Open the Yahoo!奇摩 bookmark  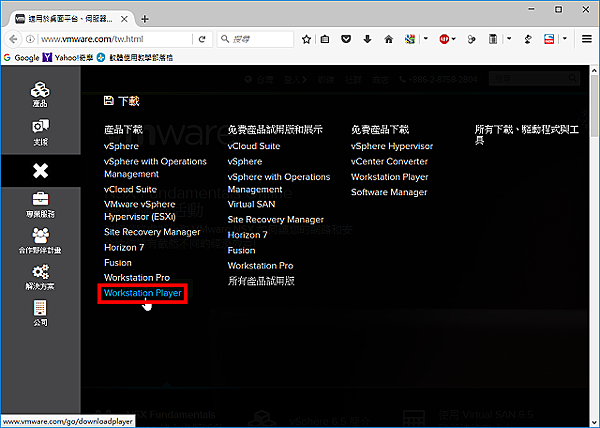[68, 58]
